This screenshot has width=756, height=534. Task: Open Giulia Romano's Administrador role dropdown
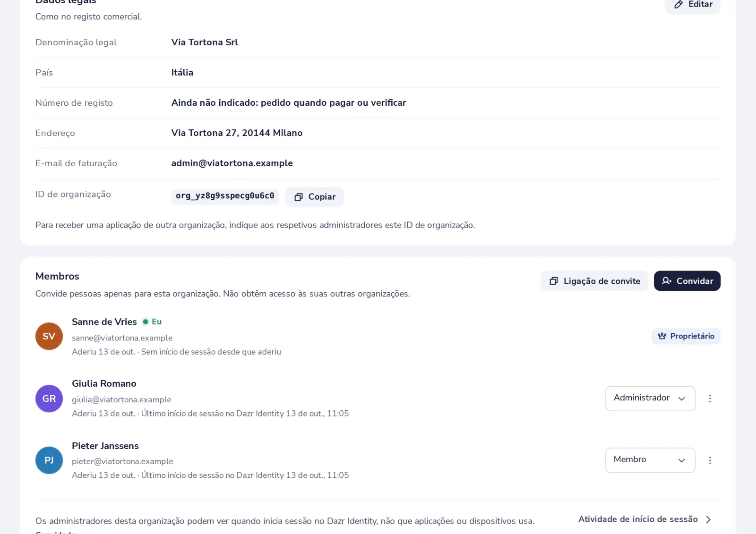click(x=650, y=398)
